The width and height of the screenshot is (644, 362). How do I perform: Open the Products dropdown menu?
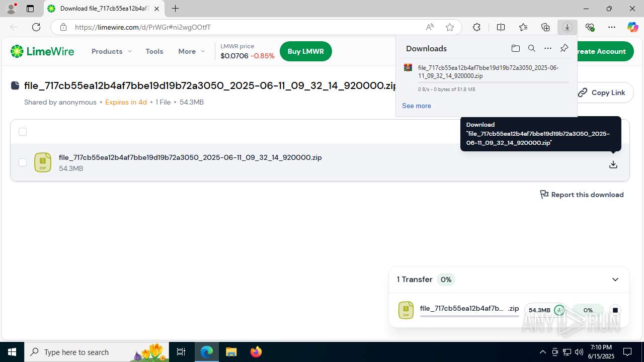[x=111, y=51]
